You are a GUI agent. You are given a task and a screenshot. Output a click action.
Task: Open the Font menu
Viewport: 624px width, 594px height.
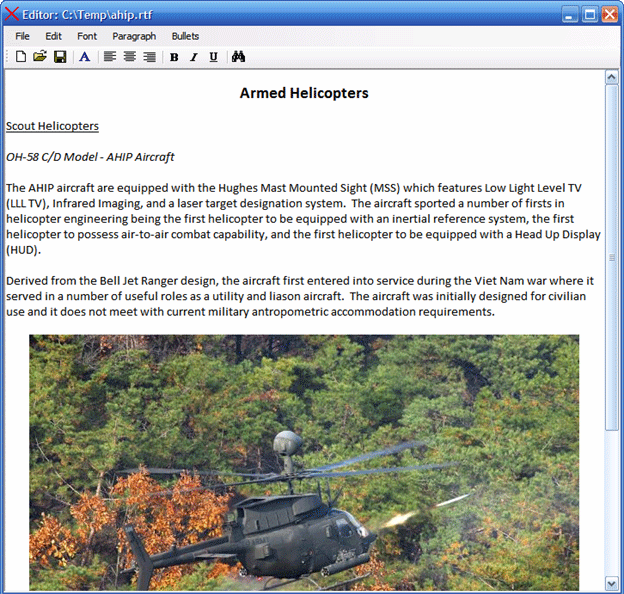coord(87,36)
